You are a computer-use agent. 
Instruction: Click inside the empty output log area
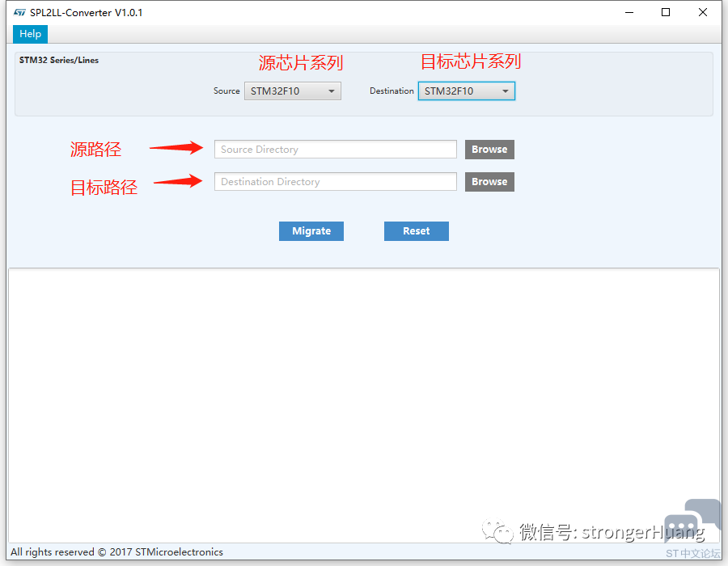(363, 405)
